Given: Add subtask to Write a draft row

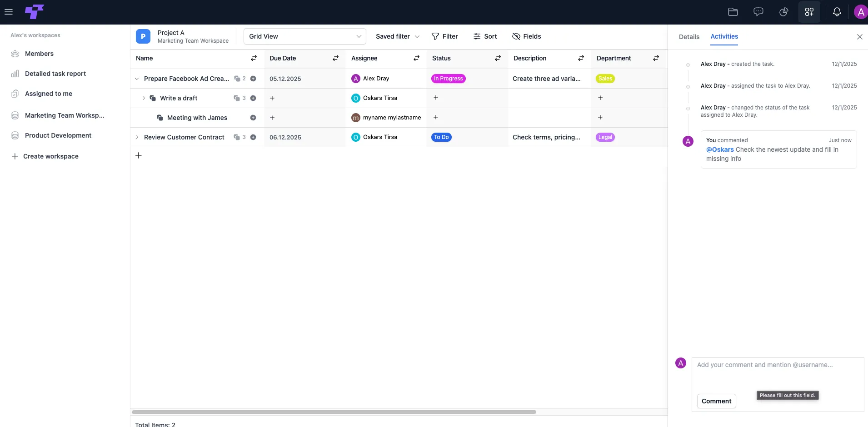Looking at the screenshot, I should tap(253, 98).
